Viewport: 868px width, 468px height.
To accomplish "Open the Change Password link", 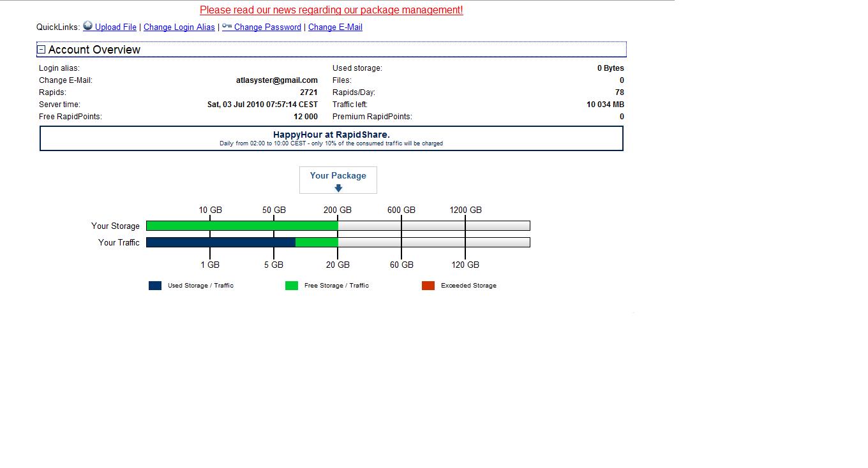I will 267,27.
